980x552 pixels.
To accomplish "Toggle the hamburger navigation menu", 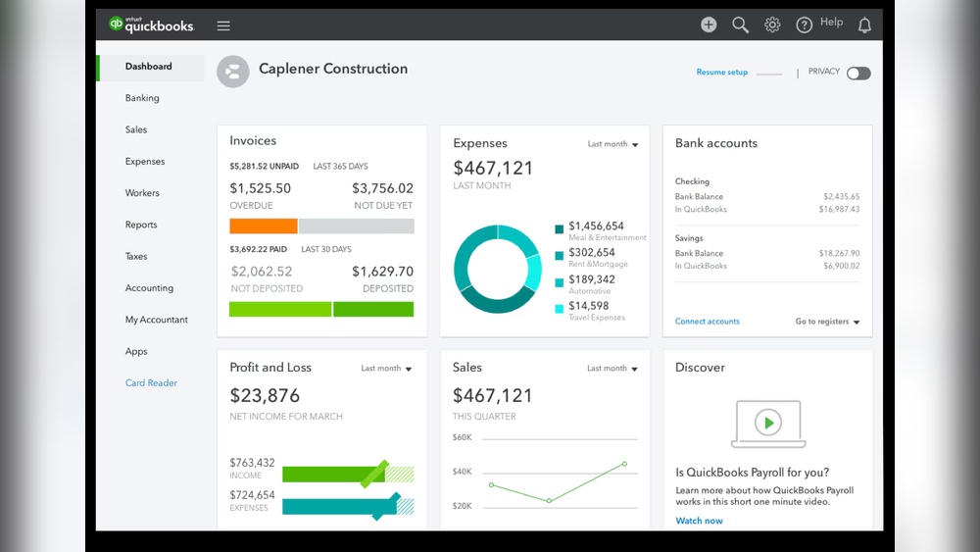I will coord(223,25).
